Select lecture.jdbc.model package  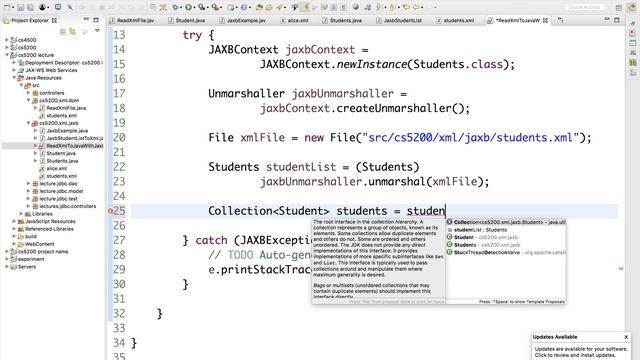(61, 191)
